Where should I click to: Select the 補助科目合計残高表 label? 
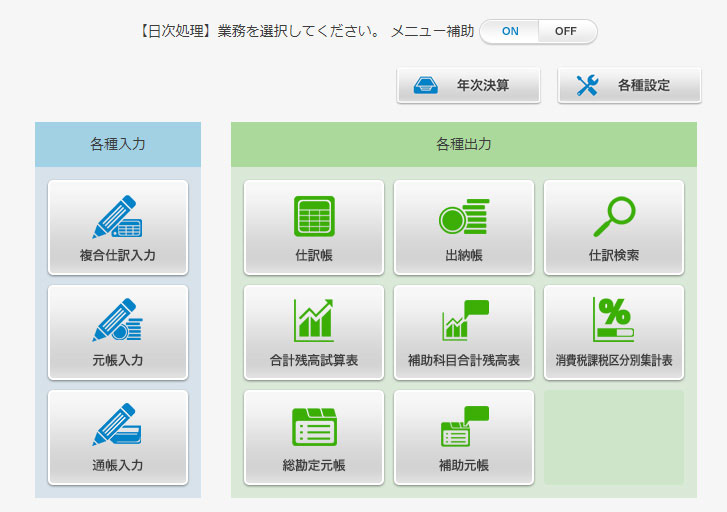coord(464,360)
